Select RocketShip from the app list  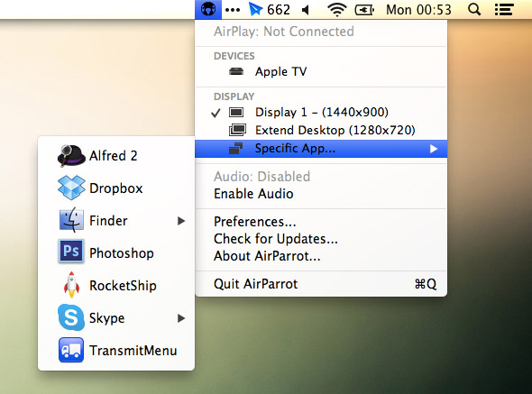click(116, 286)
